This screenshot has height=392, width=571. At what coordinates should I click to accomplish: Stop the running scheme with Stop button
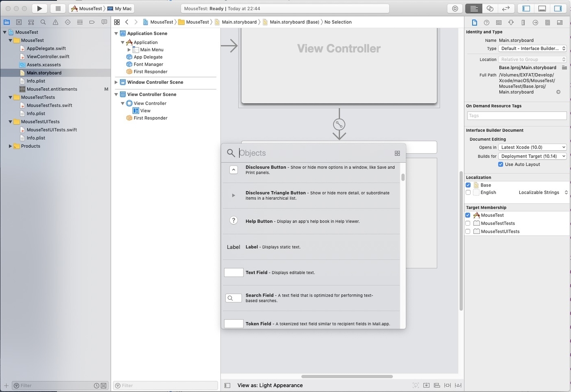coord(58,8)
